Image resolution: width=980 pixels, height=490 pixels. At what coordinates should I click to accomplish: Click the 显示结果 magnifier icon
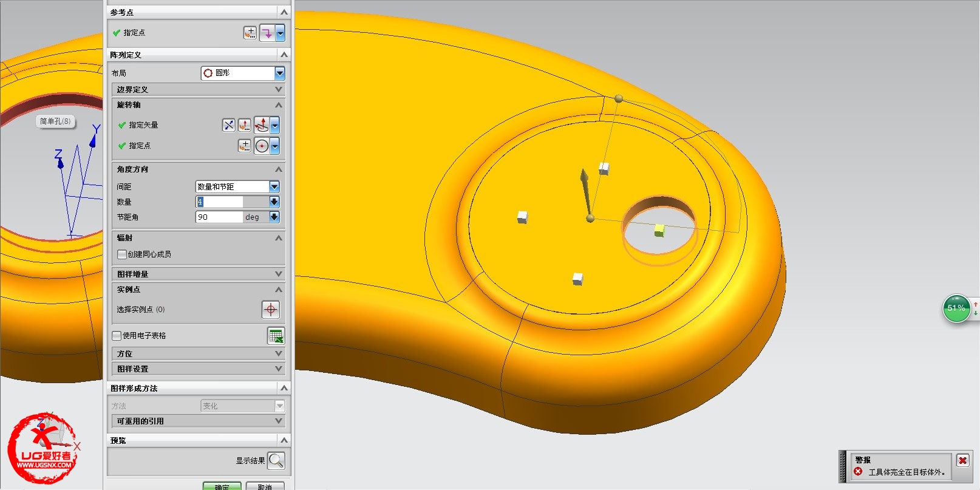pos(276,461)
